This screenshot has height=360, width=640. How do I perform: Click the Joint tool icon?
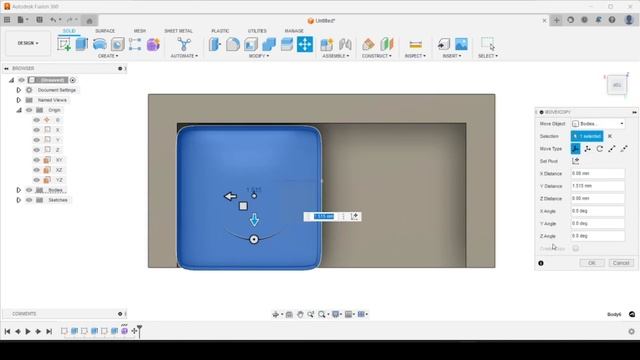345,44
